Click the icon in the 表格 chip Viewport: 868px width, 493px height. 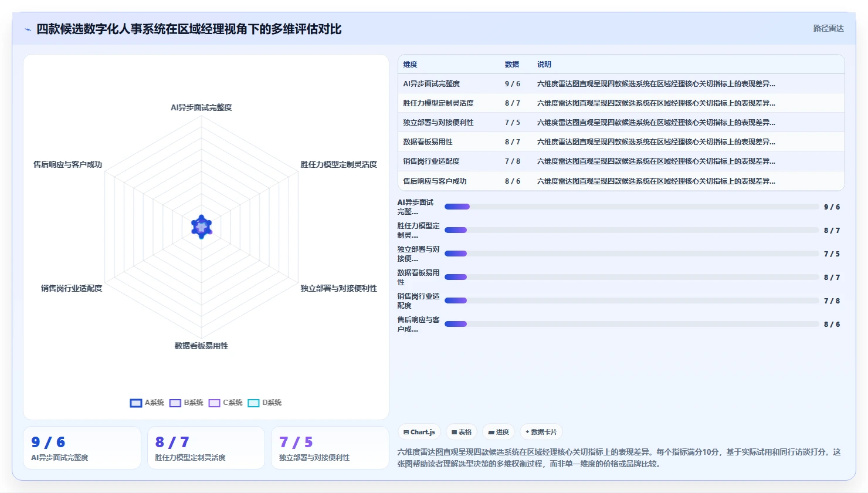454,433
